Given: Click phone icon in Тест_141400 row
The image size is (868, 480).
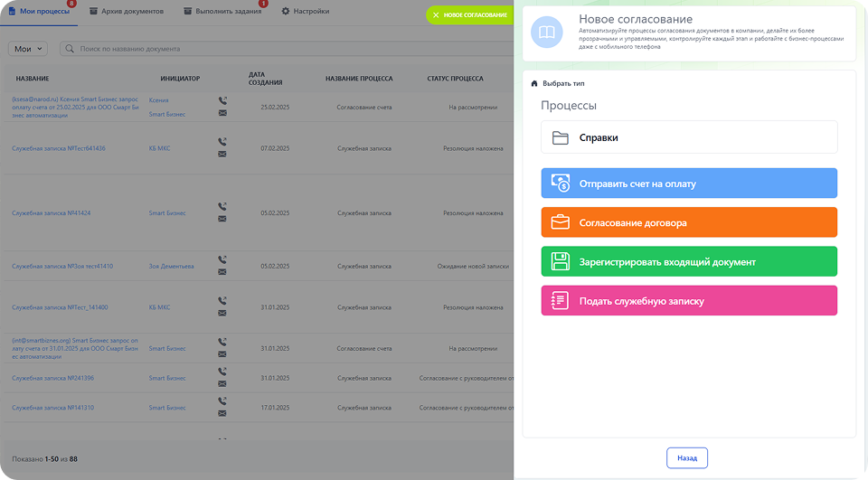Looking at the screenshot, I should 222,301.
